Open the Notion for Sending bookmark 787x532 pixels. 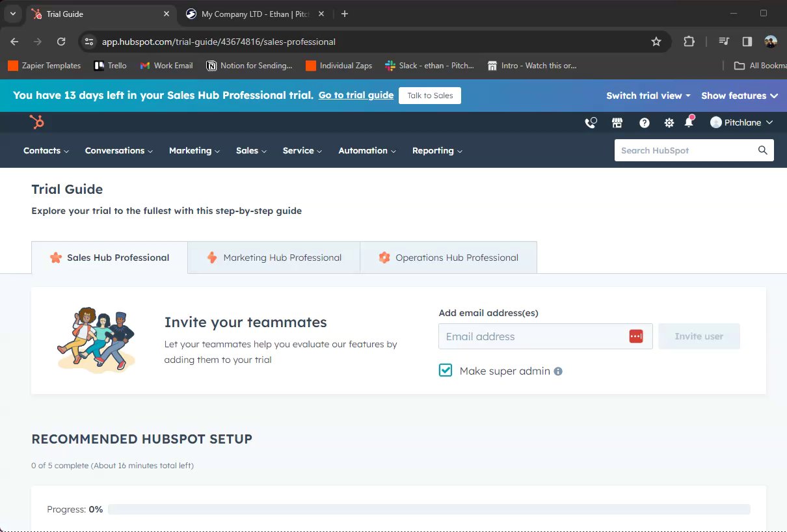click(x=249, y=66)
